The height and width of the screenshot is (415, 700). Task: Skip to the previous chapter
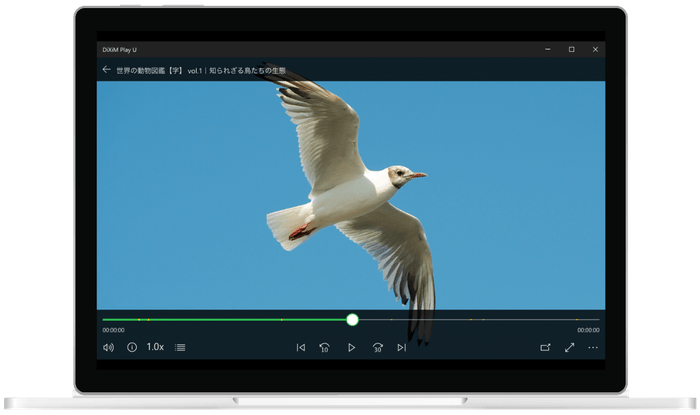(300, 347)
